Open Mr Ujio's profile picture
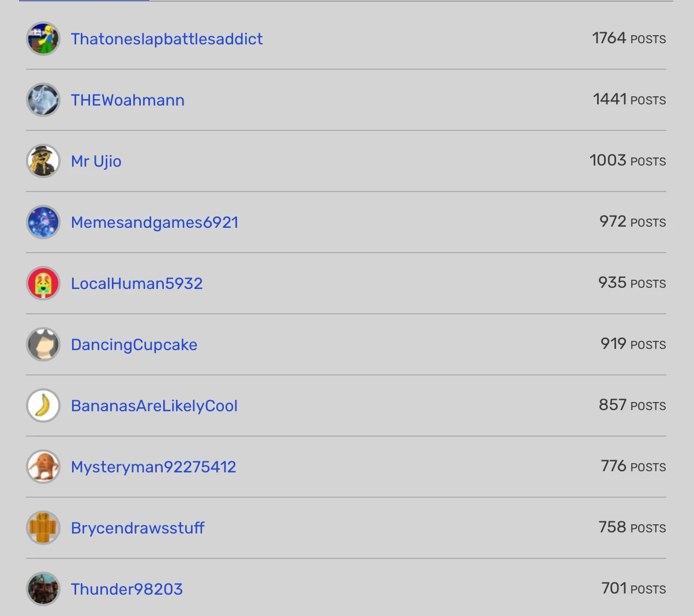This screenshot has width=694, height=616. point(43,160)
